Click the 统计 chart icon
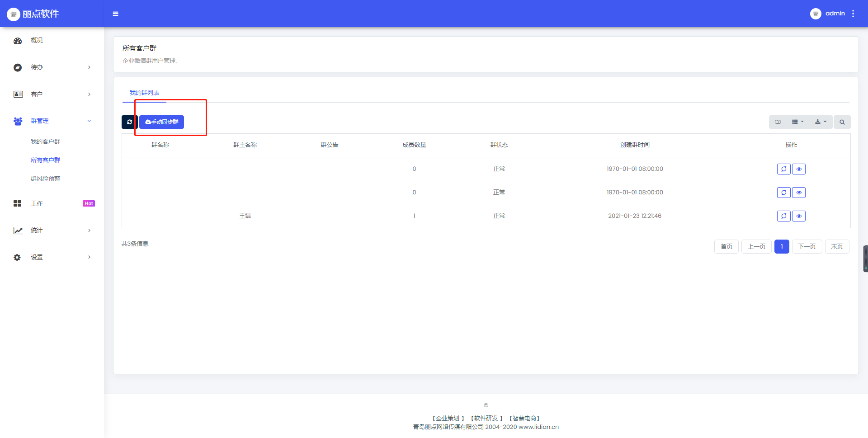Viewport: 868px width, 438px height. click(x=18, y=231)
